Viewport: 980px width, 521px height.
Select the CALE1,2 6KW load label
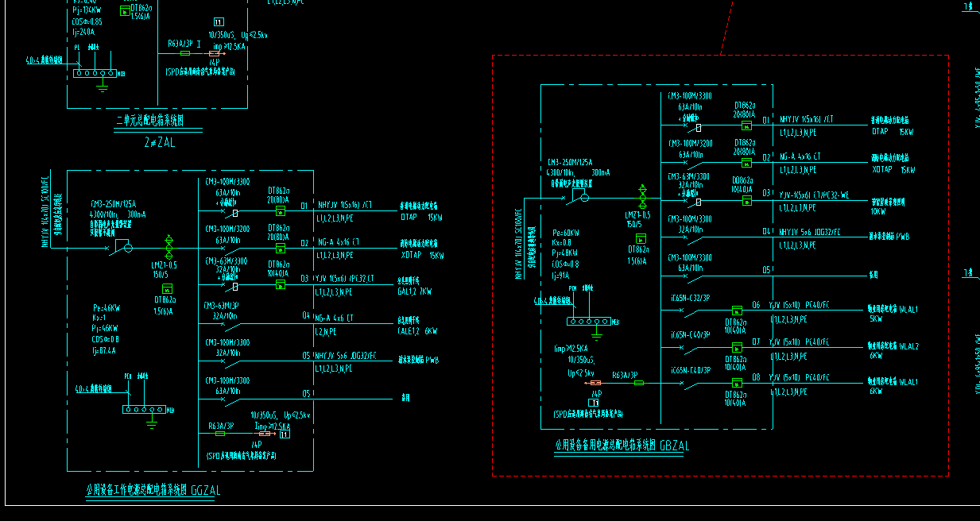pos(419,331)
